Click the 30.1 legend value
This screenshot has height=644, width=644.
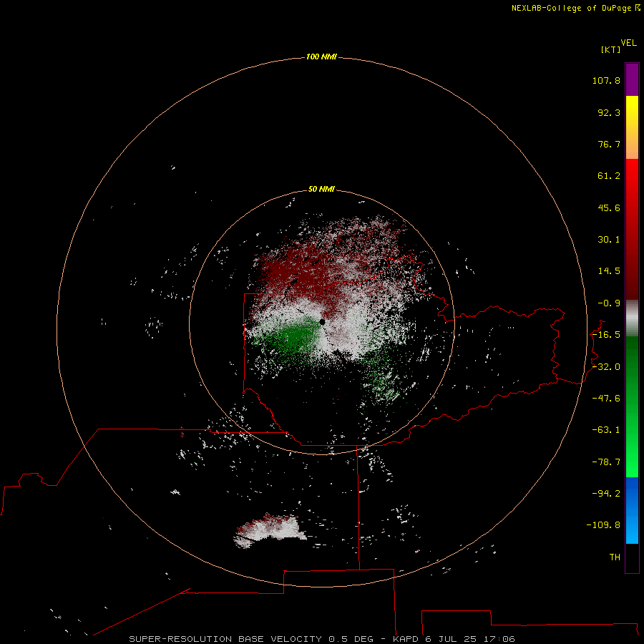(609, 240)
